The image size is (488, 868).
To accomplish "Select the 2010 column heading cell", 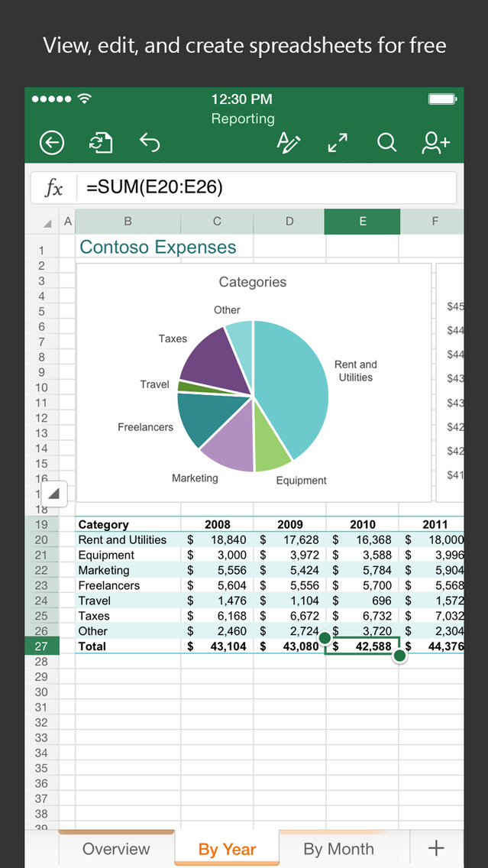I will click(363, 524).
